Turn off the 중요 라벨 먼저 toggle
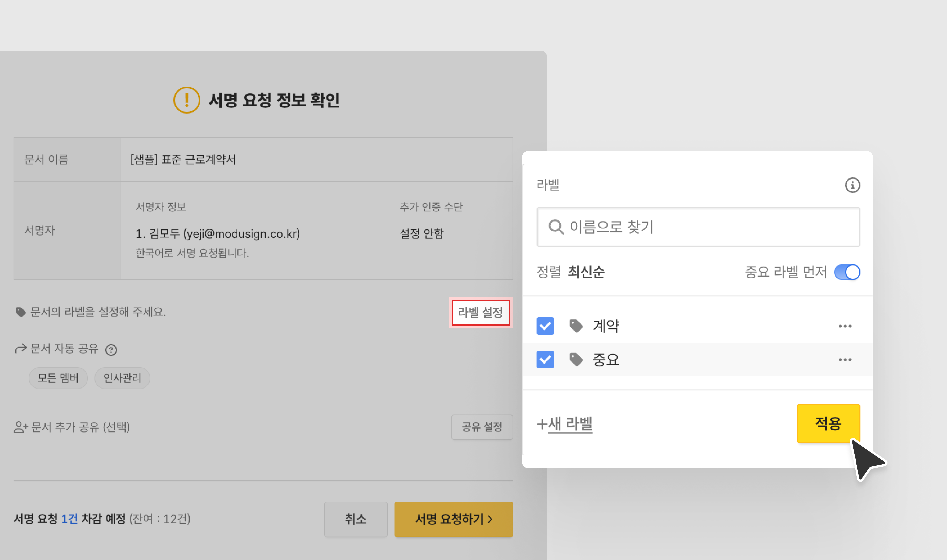Viewport: 947px width, 560px height. tap(847, 272)
